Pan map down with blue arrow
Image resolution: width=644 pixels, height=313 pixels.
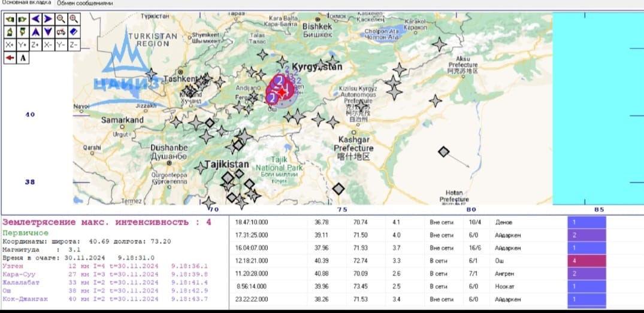coord(48,32)
